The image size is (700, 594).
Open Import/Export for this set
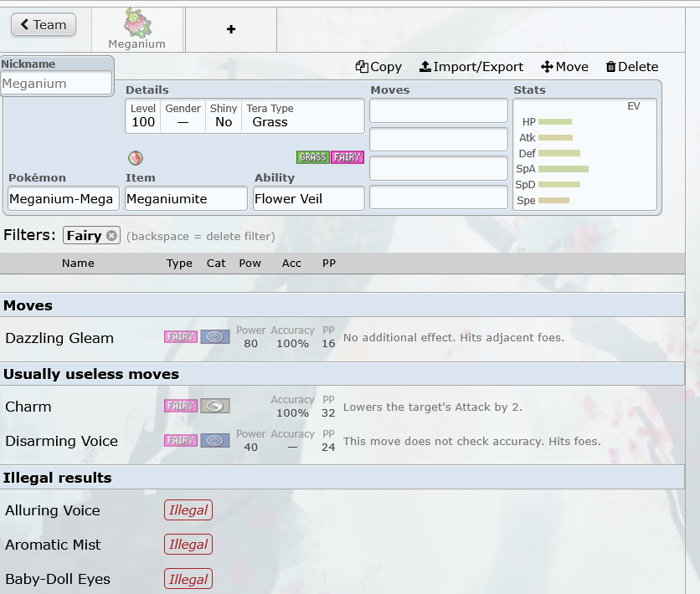(471, 67)
